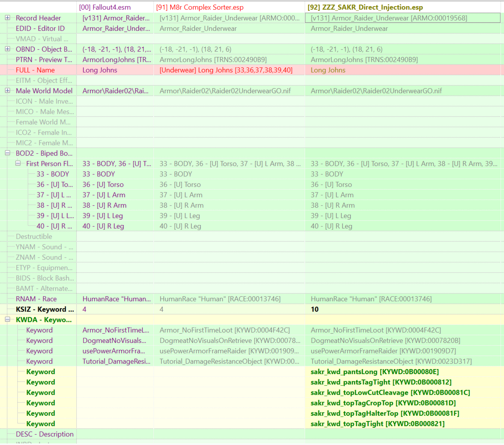Select the KSIZ - Keyword row label
The height and width of the screenshot is (445, 504).
(x=45, y=309)
